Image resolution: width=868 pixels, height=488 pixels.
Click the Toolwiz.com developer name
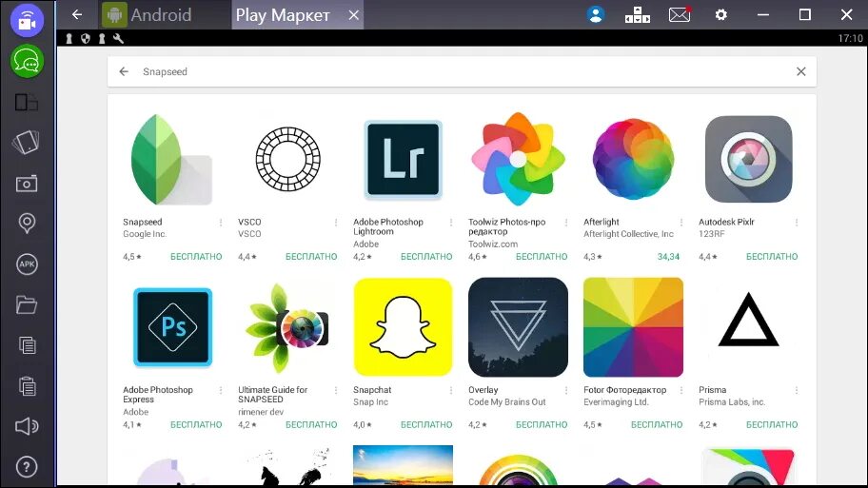coord(493,244)
